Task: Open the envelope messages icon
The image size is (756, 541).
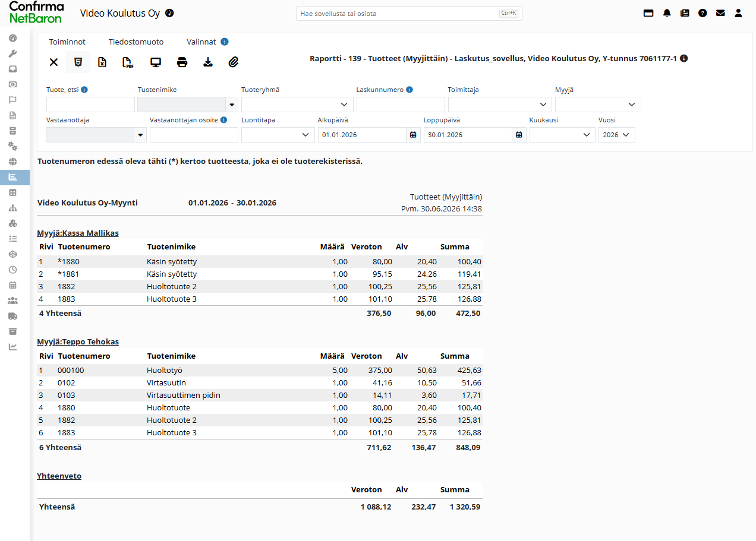Action: tap(720, 13)
